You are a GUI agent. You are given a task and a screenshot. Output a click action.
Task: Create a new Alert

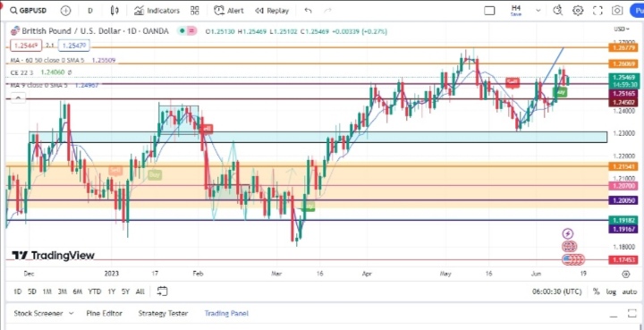point(229,11)
